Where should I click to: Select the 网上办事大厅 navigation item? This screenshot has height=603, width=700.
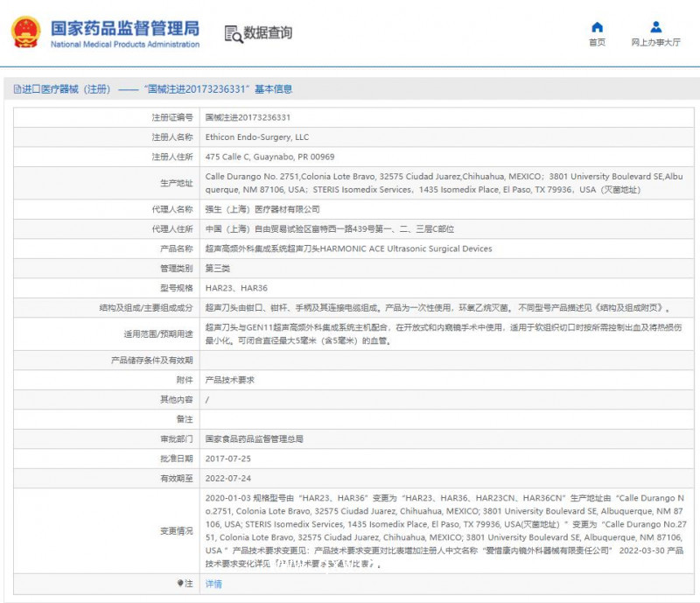(654, 42)
